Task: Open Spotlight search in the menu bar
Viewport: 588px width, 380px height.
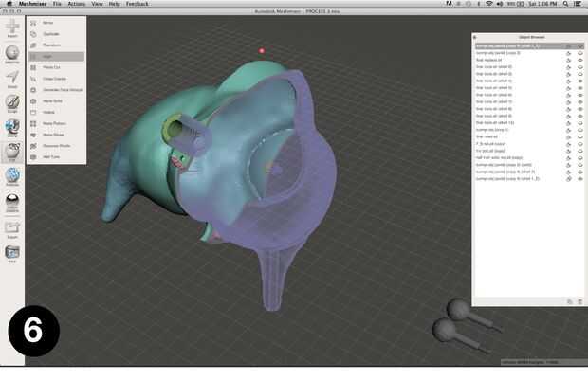Action: pos(565,4)
